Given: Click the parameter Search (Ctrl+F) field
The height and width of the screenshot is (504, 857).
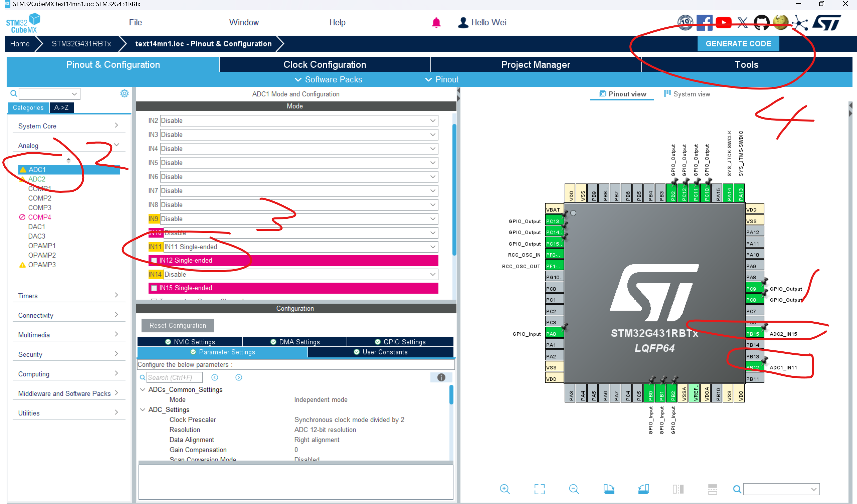Looking at the screenshot, I should tap(174, 377).
